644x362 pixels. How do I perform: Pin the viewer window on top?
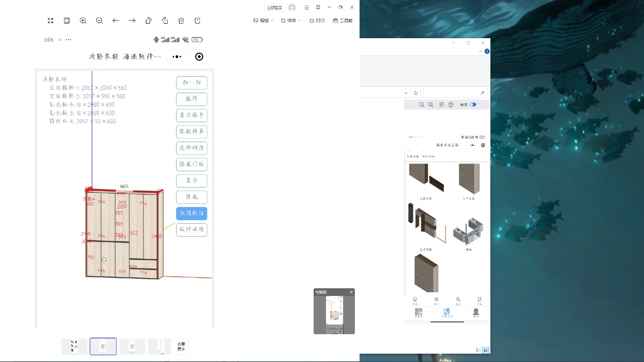[x=318, y=7]
